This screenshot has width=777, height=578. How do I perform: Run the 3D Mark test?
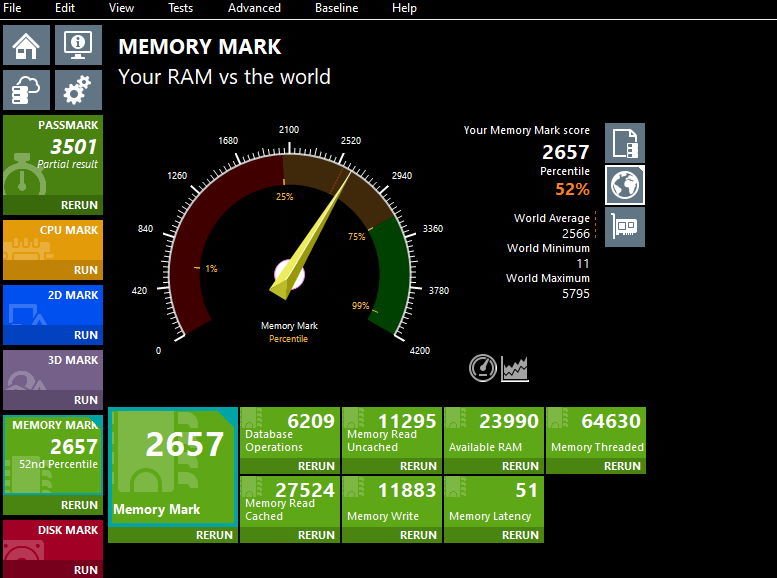click(86, 400)
